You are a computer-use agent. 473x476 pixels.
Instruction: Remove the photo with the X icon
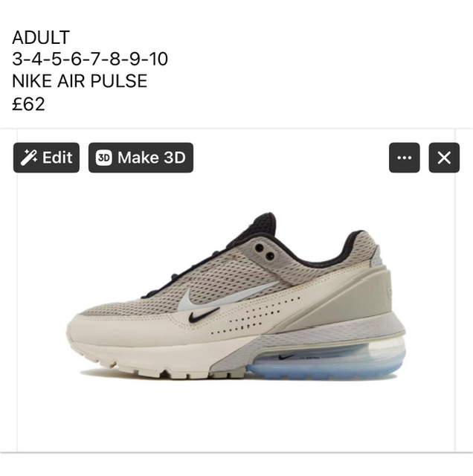click(x=444, y=158)
